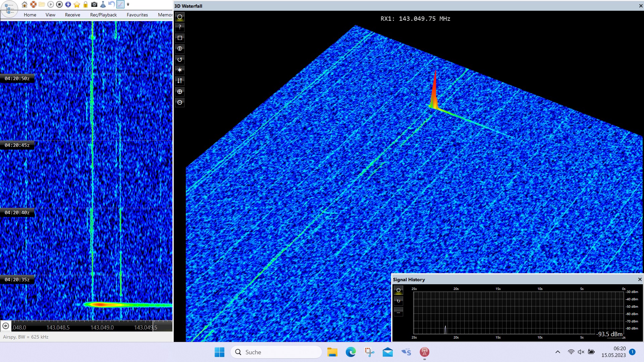Open the Home ribbon tab
The width and height of the screenshot is (644, 362).
click(x=30, y=15)
